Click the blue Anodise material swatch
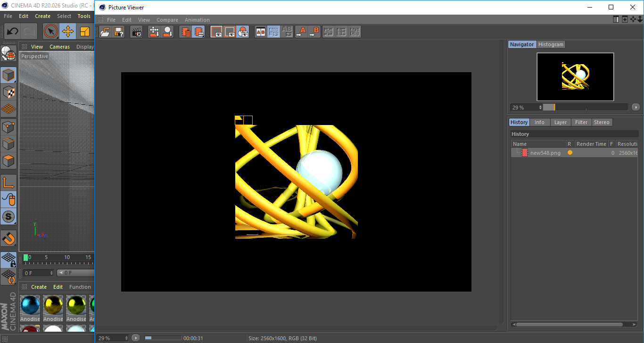 [30, 305]
